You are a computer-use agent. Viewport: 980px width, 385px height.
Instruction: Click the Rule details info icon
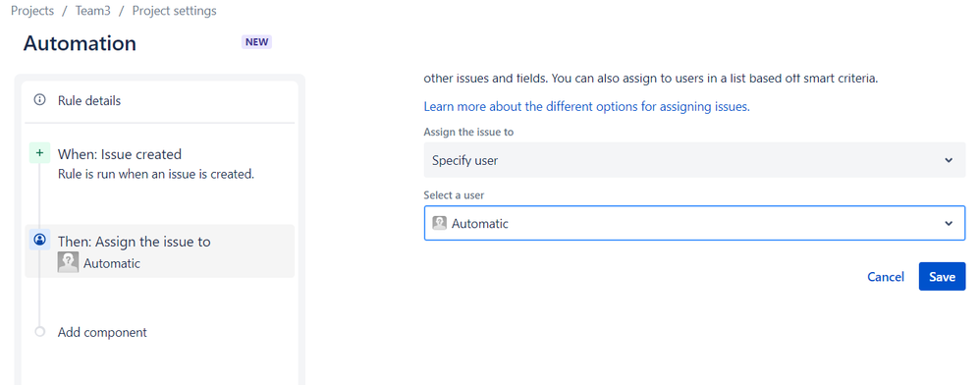[40, 100]
